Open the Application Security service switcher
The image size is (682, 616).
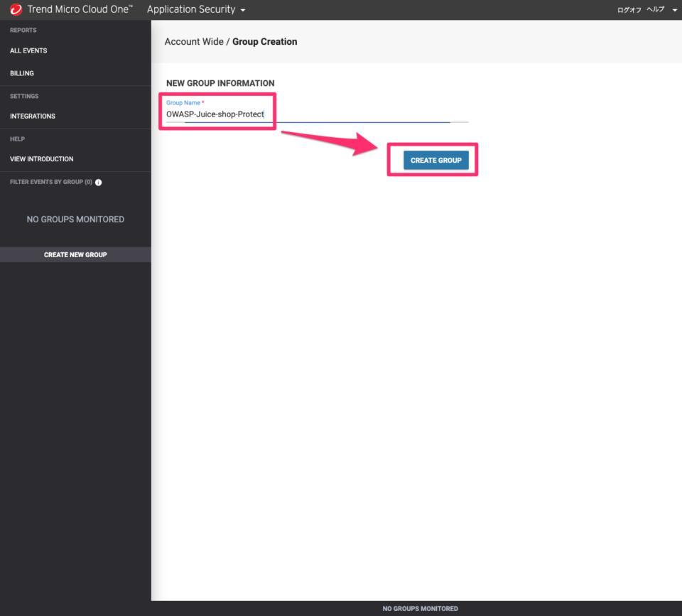coord(190,9)
